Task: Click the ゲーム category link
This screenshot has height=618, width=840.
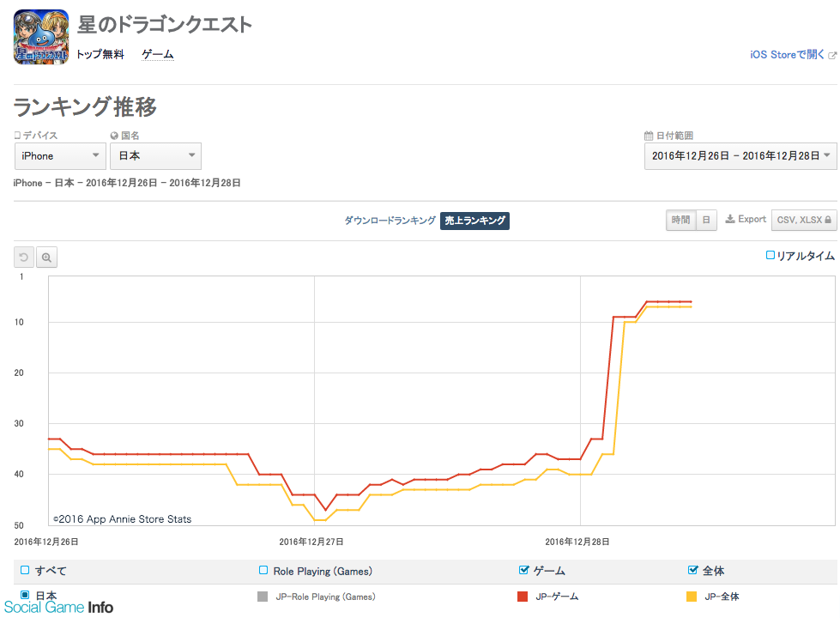Action: pos(158,55)
